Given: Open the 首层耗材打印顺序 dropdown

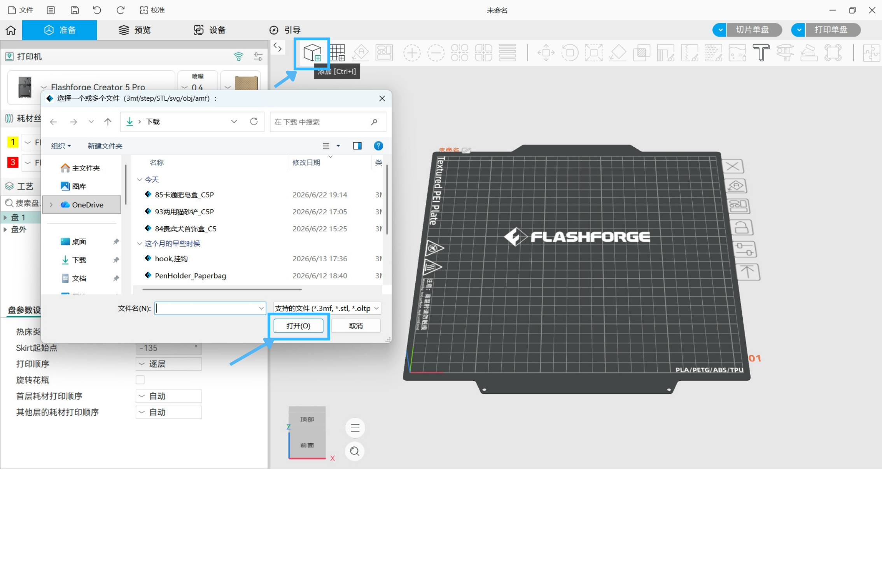Looking at the screenshot, I should coord(169,396).
